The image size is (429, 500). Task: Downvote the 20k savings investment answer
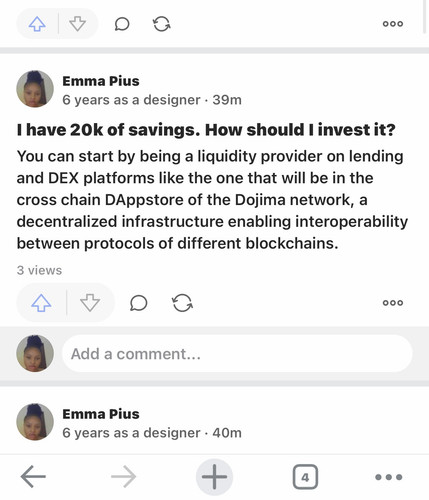coord(90,303)
